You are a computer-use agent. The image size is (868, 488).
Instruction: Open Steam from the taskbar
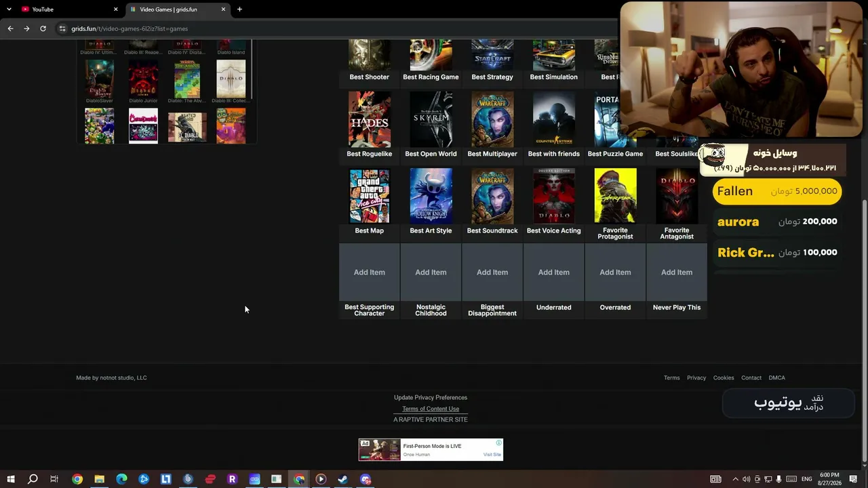(x=343, y=479)
